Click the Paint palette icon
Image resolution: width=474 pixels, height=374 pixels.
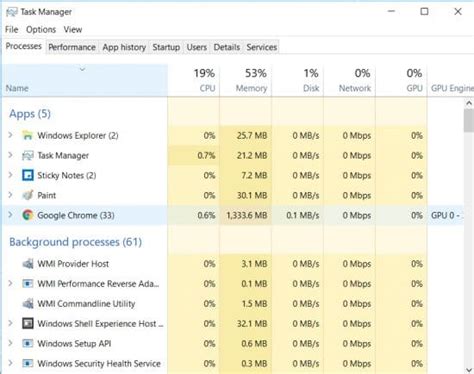pyautogui.click(x=28, y=195)
